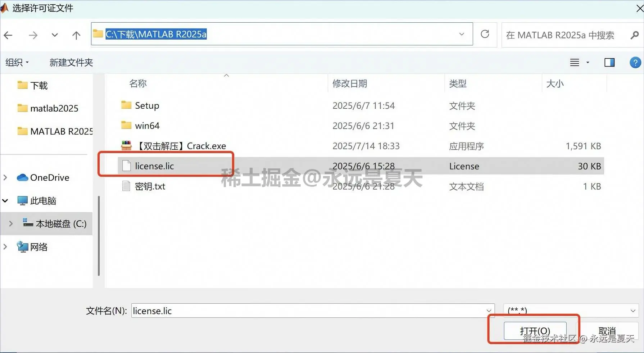Go up one folder level
644x353 pixels.
click(x=76, y=35)
